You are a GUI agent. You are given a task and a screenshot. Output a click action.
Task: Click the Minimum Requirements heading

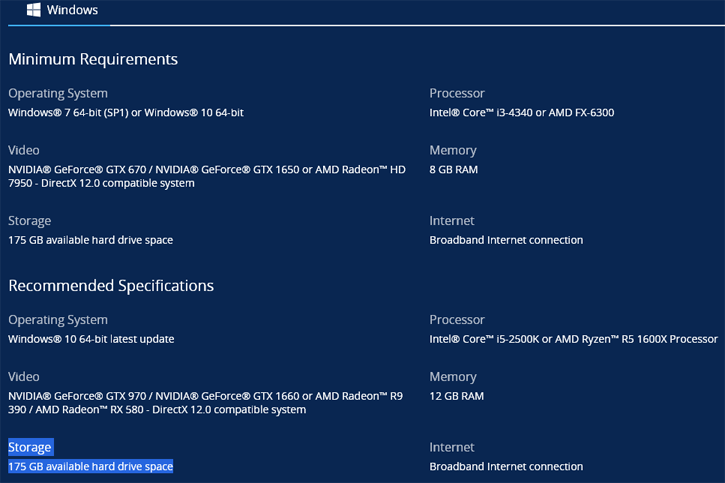click(93, 59)
